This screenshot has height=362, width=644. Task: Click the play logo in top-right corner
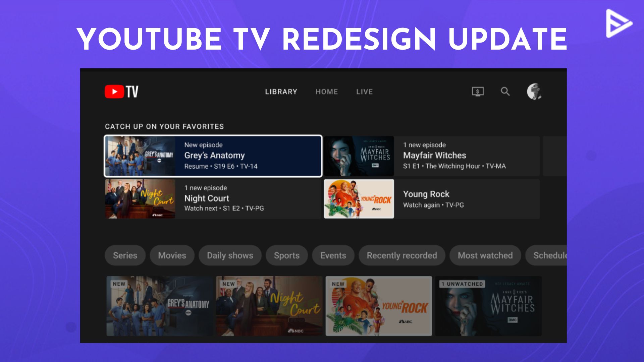point(619,23)
